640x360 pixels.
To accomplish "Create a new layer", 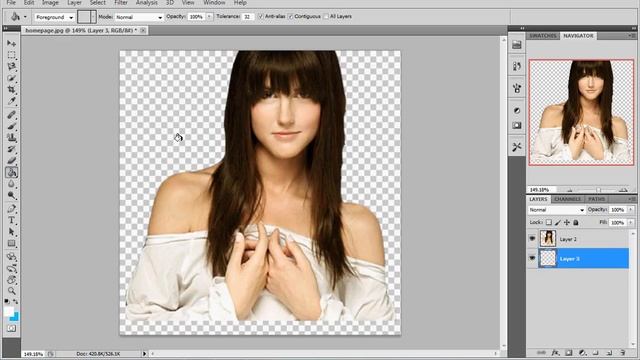I will pyautogui.click(x=609, y=353).
